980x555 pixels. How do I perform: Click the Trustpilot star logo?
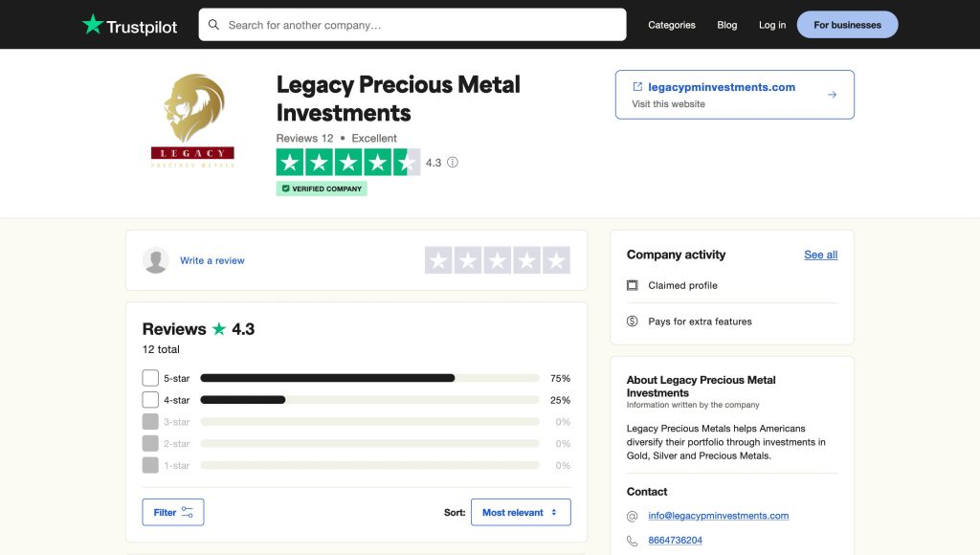coord(92,25)
